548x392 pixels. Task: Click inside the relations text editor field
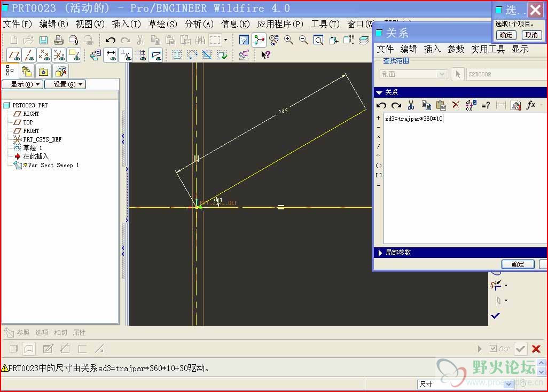click(465, 178)
